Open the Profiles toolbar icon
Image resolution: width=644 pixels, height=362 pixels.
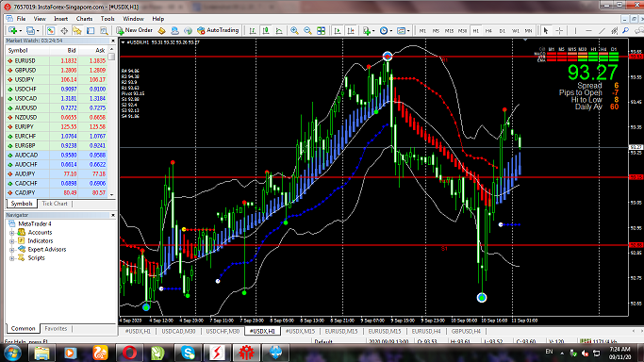(31, 31)
